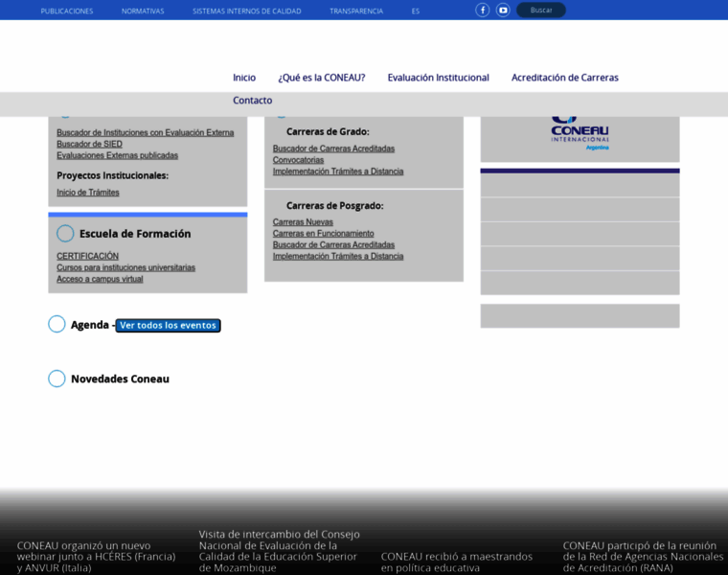
Task: Click the circle icon beside Agenda
Action: 57,324
